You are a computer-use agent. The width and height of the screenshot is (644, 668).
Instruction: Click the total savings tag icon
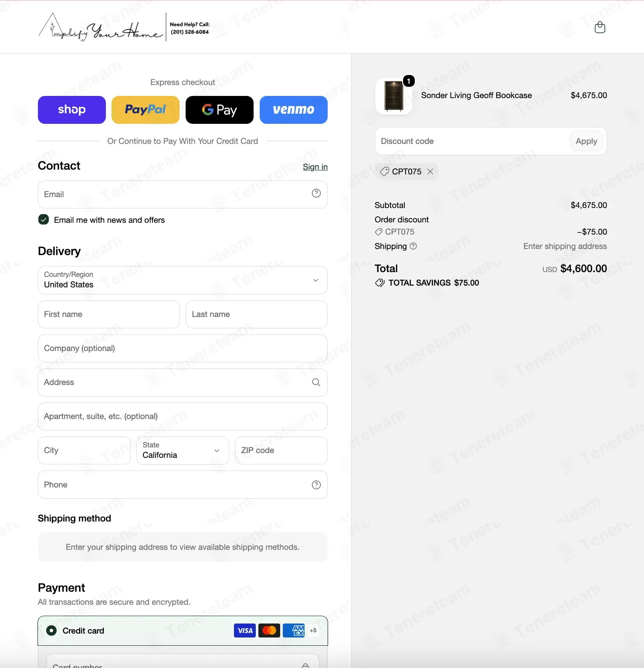tap(380, 283)
